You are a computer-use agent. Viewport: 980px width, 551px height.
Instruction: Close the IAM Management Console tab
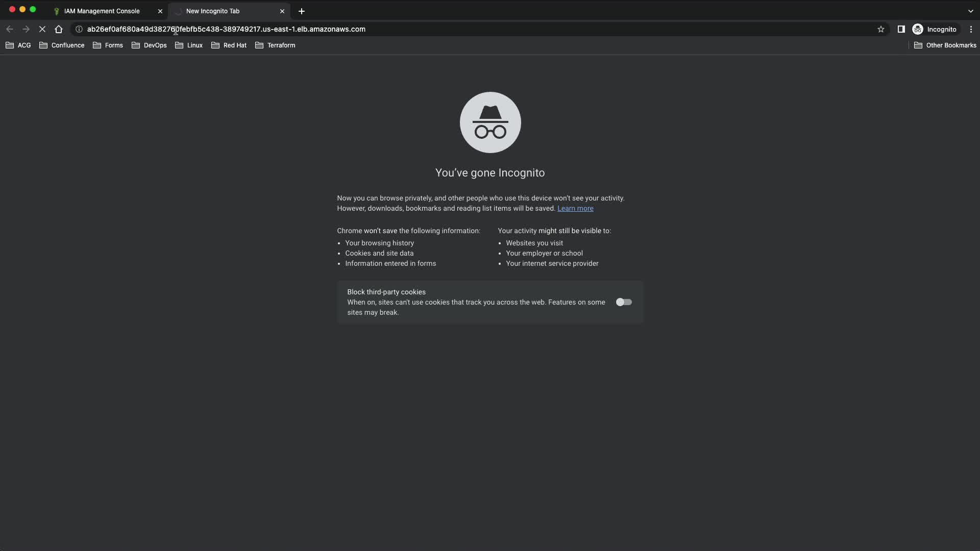160,11
